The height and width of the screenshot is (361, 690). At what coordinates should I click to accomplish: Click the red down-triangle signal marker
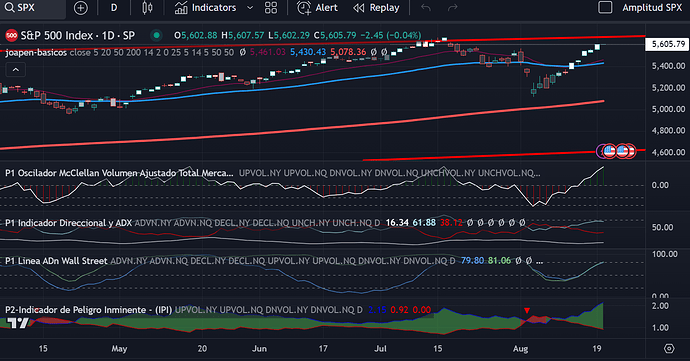527,311
